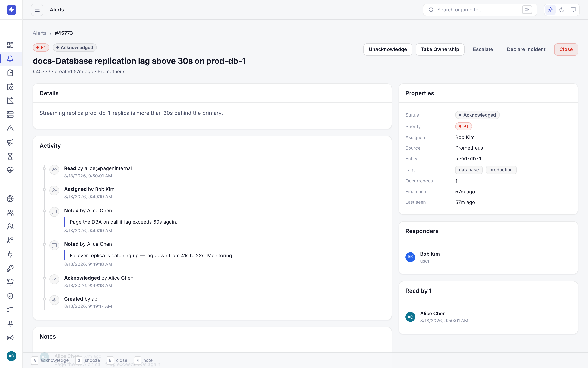Click the 'Failover replica is catching up' note
Image resolution: width=588 pixels, height=368 pixels.
[151, 256]
